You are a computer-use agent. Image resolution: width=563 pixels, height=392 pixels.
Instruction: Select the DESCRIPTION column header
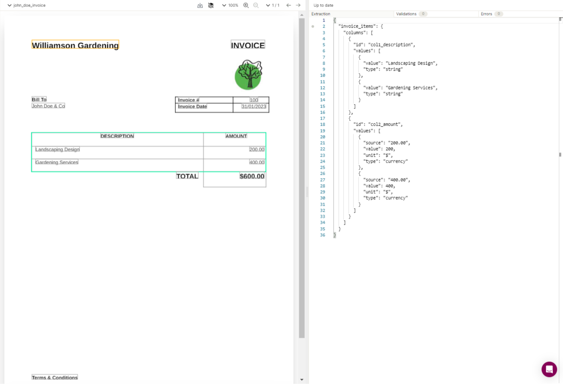117,136
